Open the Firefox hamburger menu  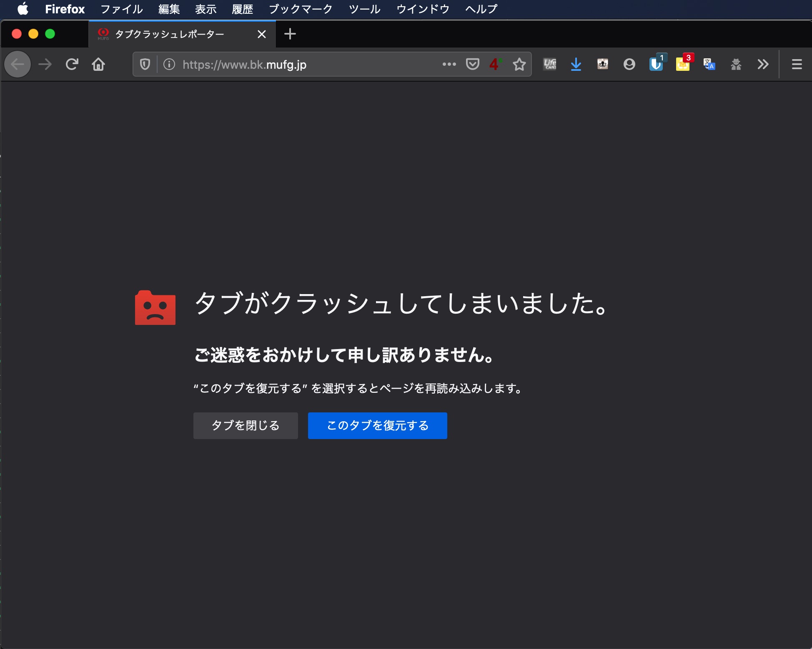click(797, 65)
